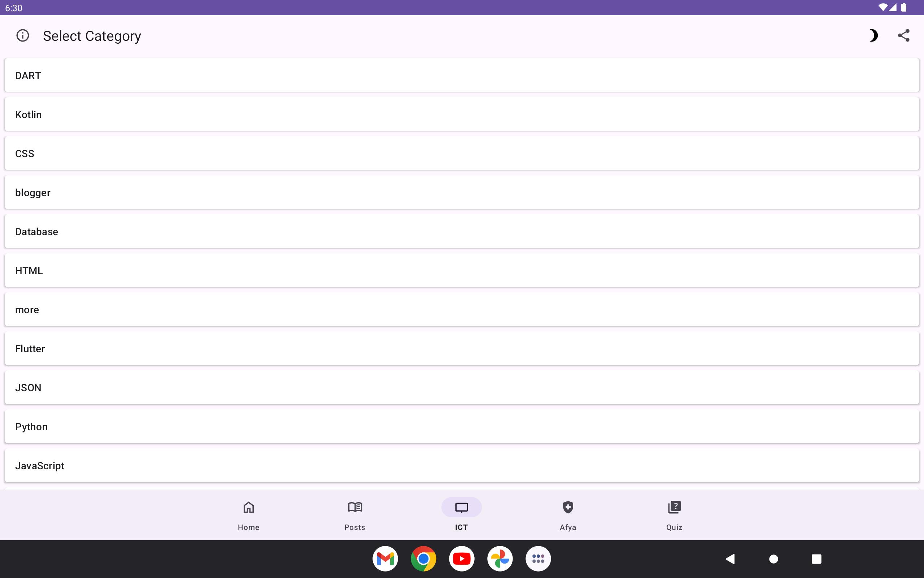Switch to the Posts tab
The height and width of the screenshot is (578, 924).
[x=355, y=515]
